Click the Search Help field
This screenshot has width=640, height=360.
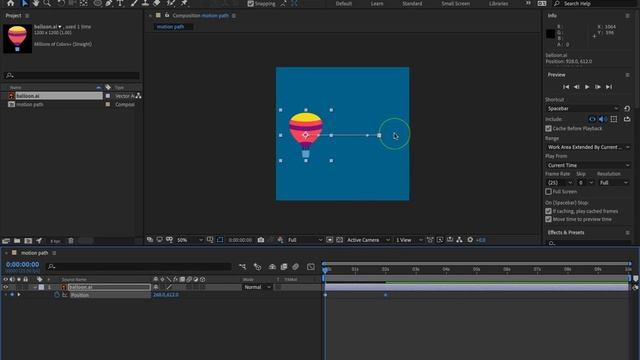tap(594, 4)
